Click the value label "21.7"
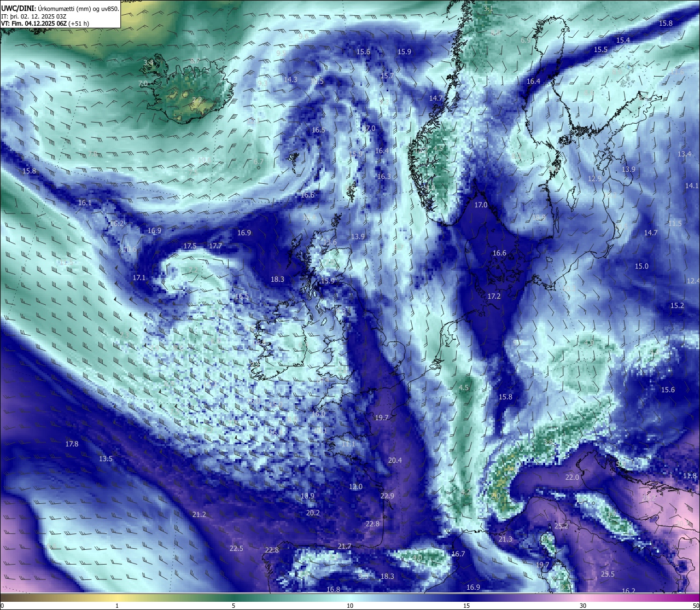 (345, 547)
